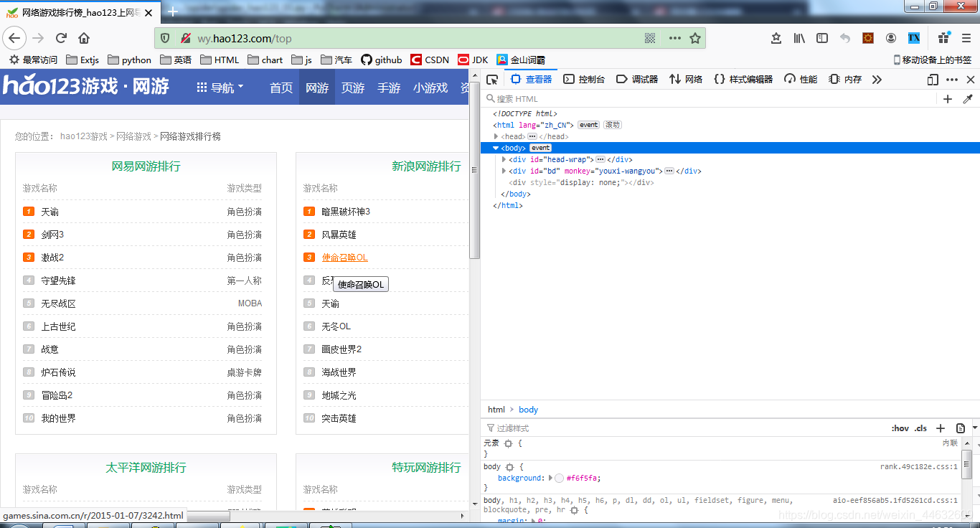The width and height of the screenshot is (980, 528).
Task: Click the add new rule plus icon
Action: (941, 428)
